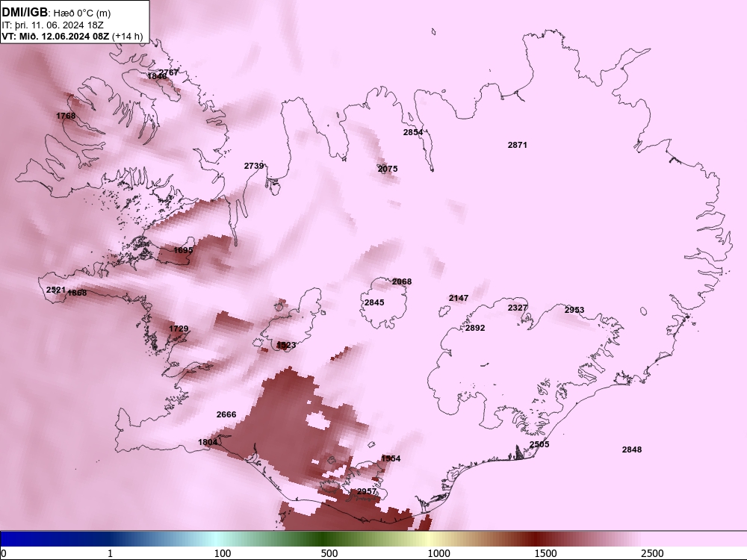Click the 2957 value near the south coast

(x=367, y=491)
